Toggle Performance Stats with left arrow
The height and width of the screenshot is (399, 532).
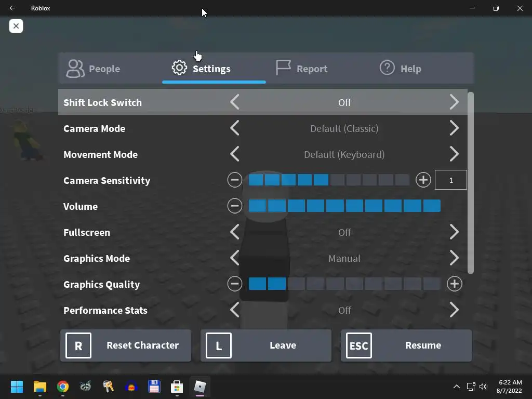coord(235,310)
